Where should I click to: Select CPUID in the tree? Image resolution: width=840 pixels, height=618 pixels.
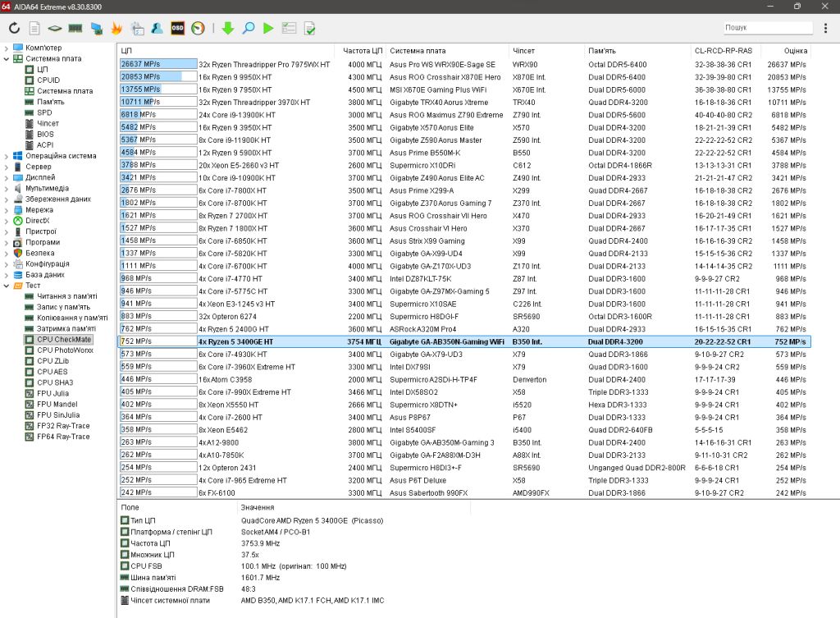[48, 80]
